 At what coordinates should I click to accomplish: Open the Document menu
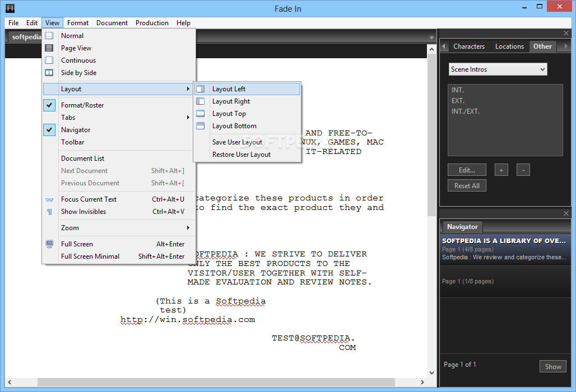coord(112,23)
